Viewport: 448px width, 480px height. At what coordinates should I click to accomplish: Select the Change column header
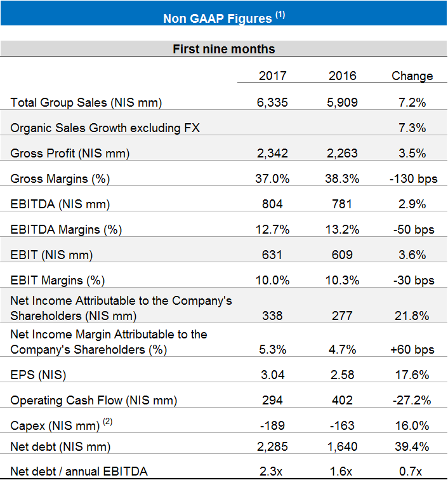tap(412, 76)
